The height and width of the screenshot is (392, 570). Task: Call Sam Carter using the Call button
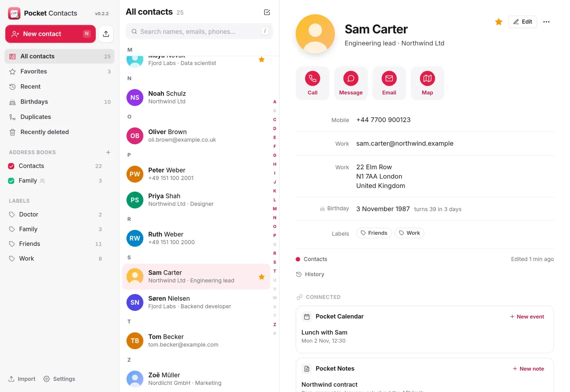(312, 83)
